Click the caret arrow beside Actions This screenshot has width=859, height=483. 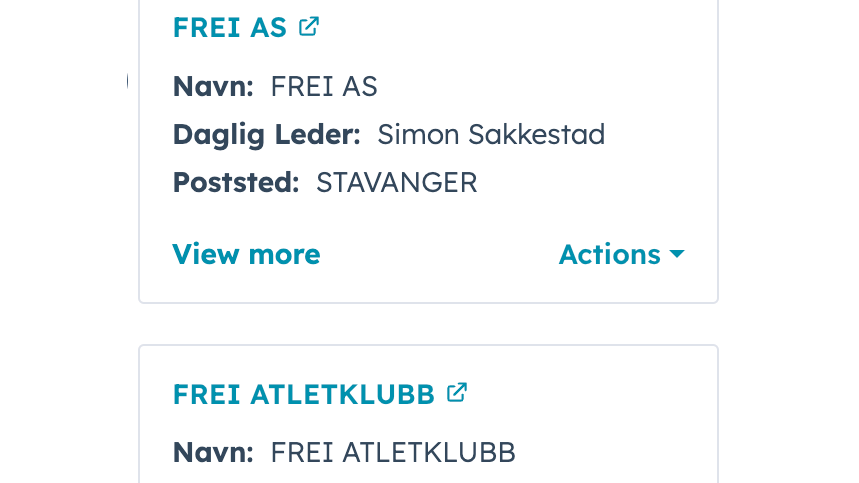pos(677,255)
